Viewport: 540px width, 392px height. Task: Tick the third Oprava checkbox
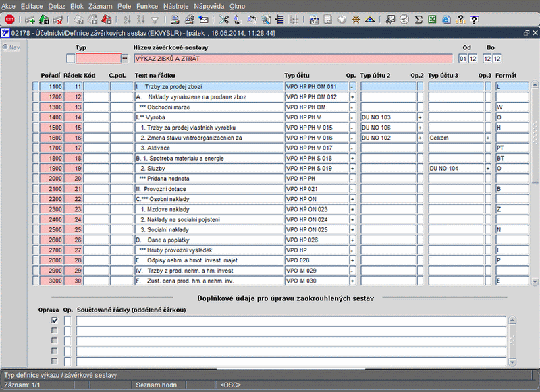pyautogui.click(x=54, y=341)
